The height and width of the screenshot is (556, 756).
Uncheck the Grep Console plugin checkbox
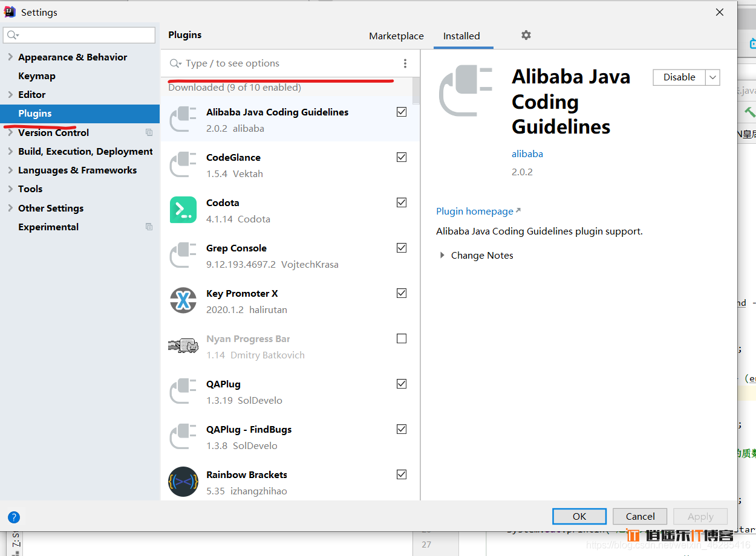402,248
